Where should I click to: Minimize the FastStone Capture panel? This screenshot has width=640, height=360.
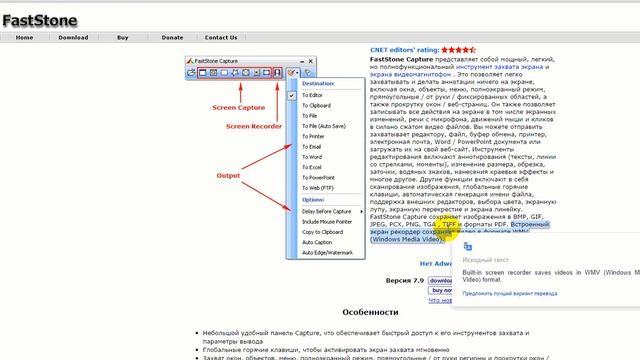(302, 61)
